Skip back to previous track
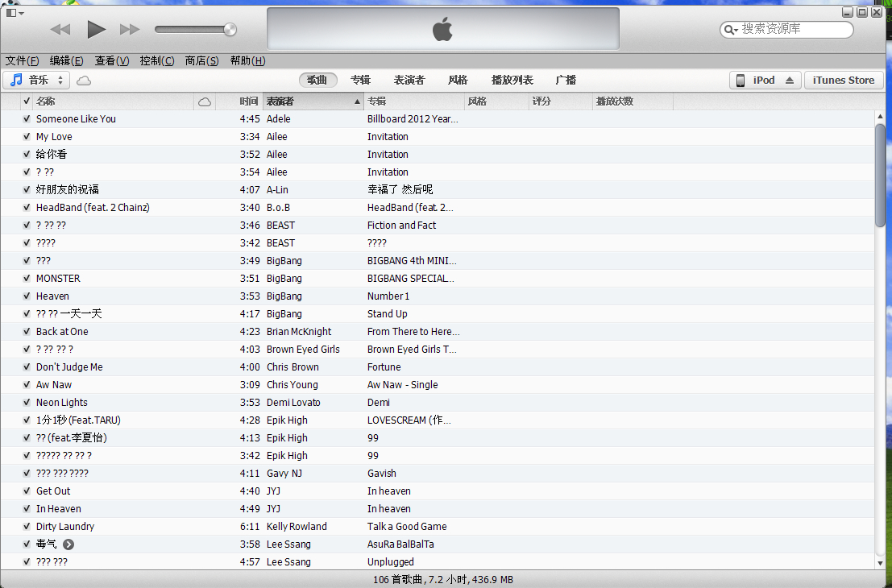The image size is (892, 588). [60, 29]
